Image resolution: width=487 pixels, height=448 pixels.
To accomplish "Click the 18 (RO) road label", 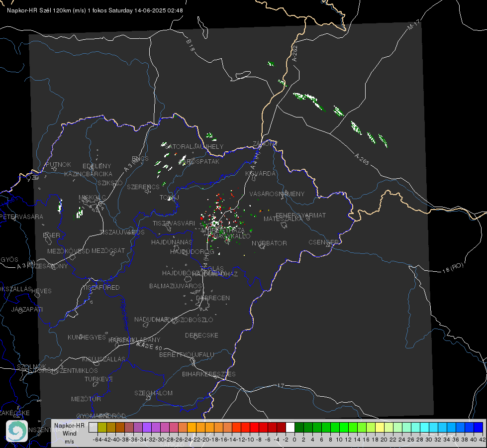I will click(x=453, y=268).
